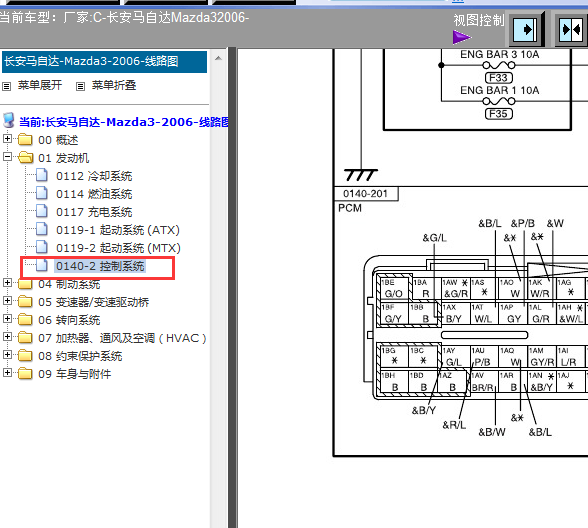The image size is (588, 528).
Task: Open 0114 燃油系统 wiring diagram
Action: point(94,194)
